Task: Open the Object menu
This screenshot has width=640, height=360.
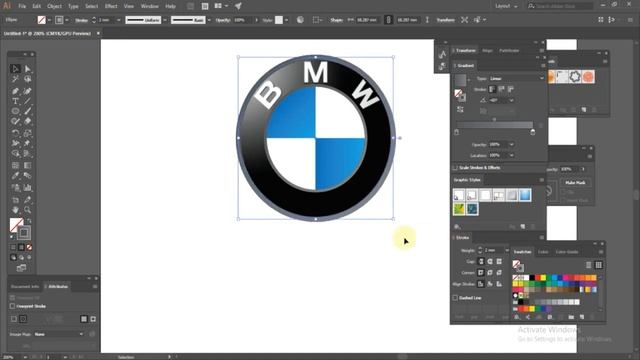Action: point(54,6)
